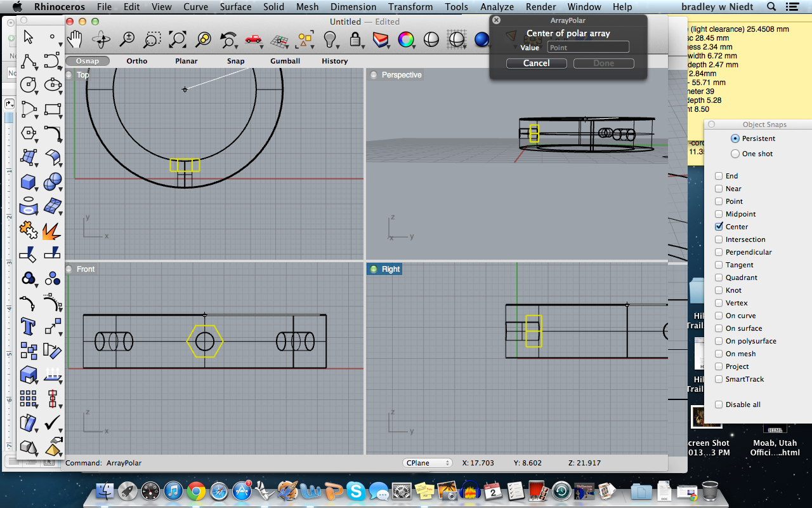
Task: Open the Curve menu
Action: (196, 7)
